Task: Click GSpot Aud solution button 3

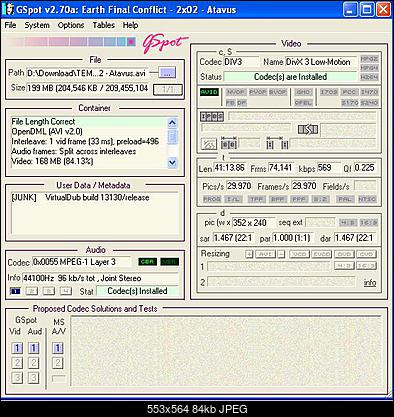Action: pyautogui.click(x=33, y=378)
